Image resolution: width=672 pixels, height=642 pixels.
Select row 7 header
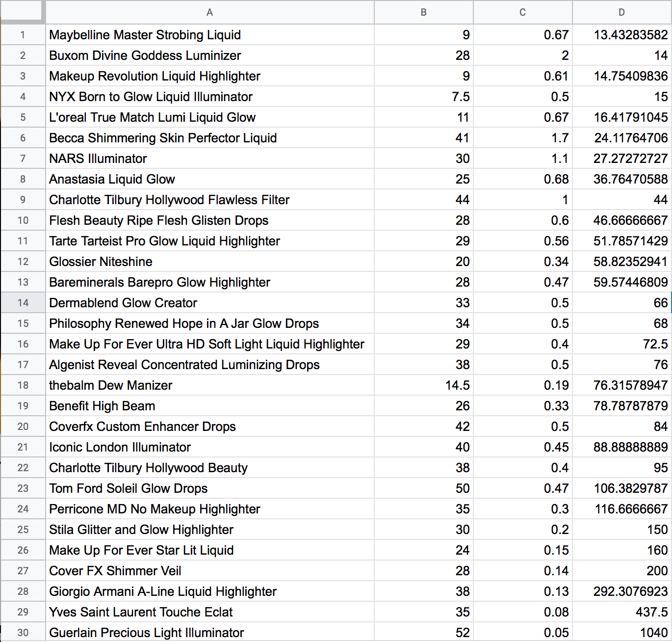(23, 159)
